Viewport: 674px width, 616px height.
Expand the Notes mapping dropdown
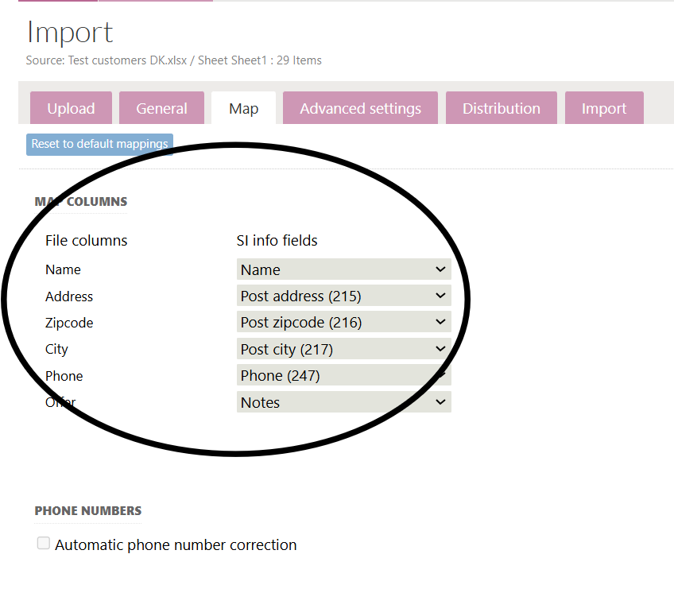click(343, 402)
